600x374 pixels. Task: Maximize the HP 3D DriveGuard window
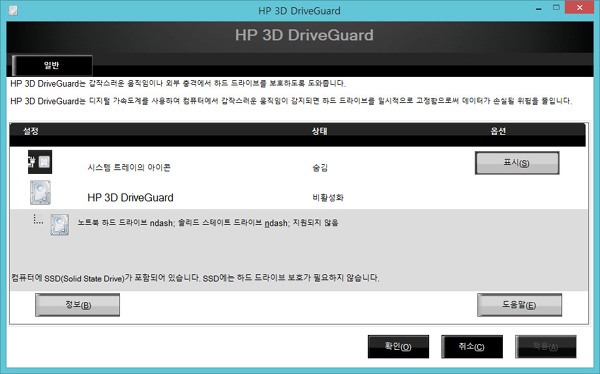[556, 8]
